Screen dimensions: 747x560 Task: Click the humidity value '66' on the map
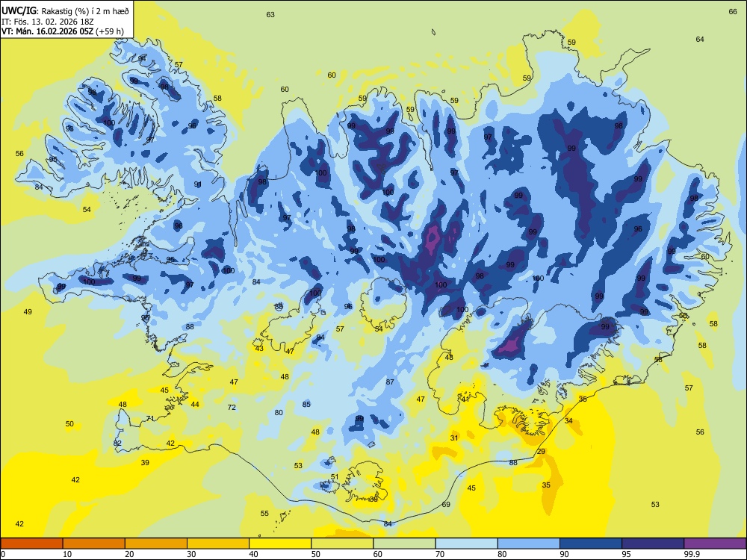point(733,12)
